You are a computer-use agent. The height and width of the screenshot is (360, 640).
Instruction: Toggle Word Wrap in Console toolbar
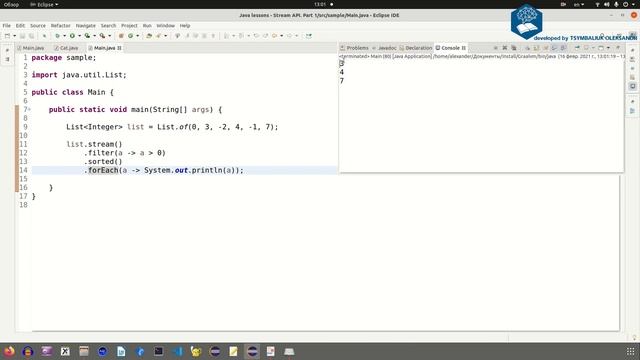pyautogui.click(x=545, y=48)
